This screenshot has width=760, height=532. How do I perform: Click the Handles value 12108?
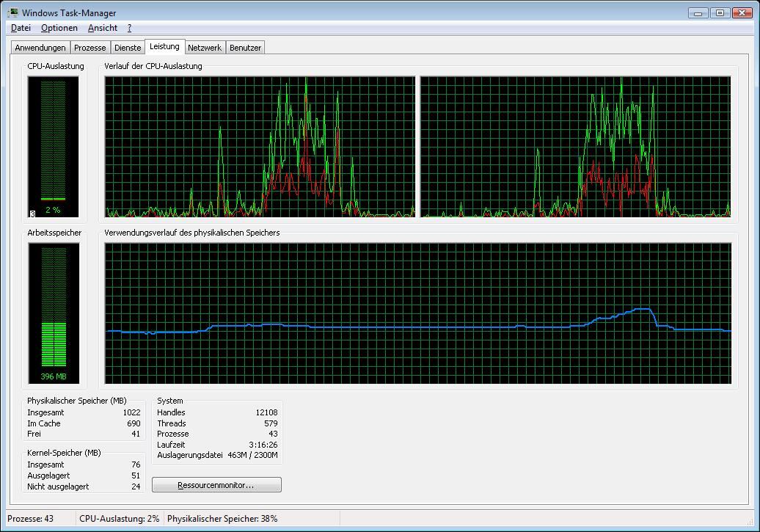tap(266, 412)
